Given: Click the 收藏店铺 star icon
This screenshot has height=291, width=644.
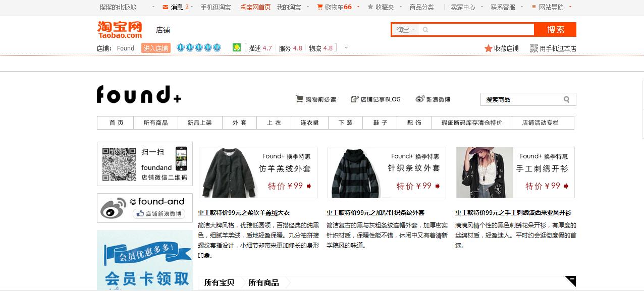Looking at the screenshot, I should (x=488, y=48).
